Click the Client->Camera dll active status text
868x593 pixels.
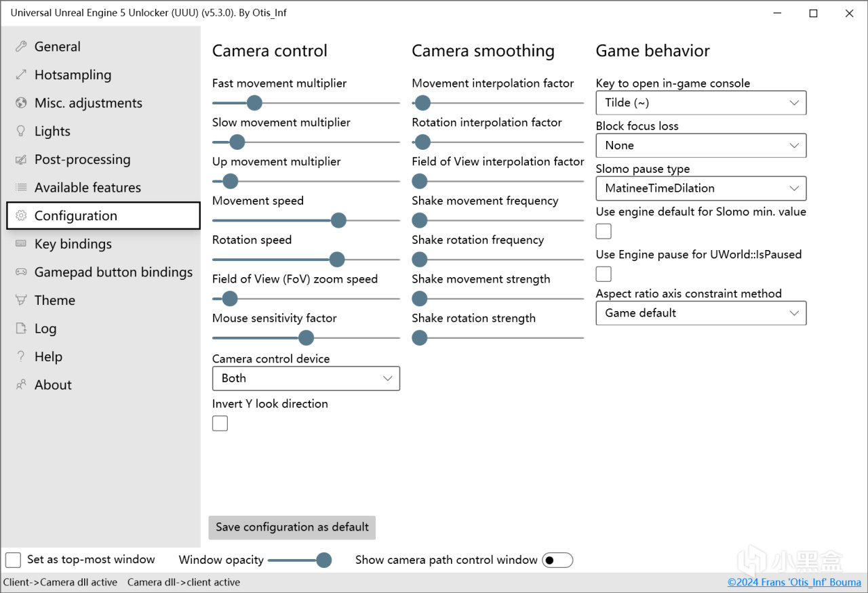(60, 582)
